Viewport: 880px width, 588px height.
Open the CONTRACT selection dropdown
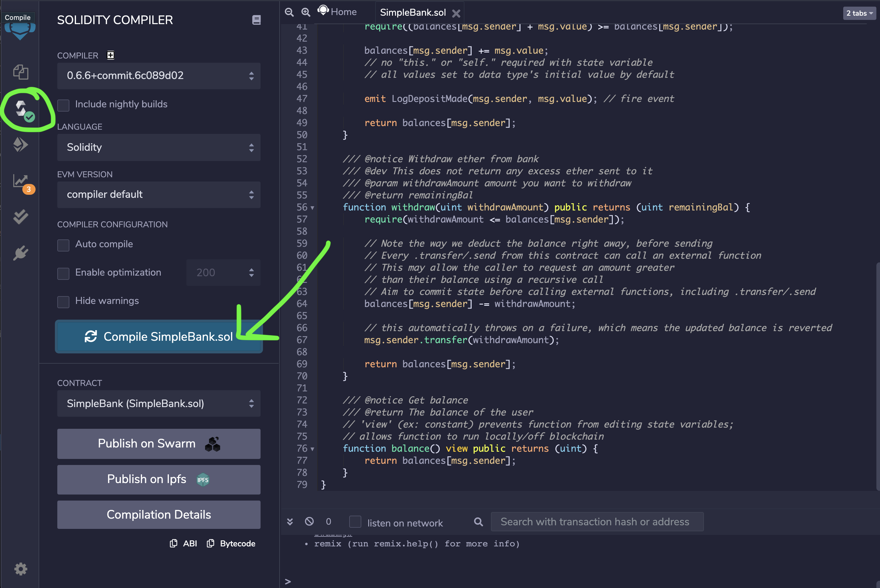(159, 403)
